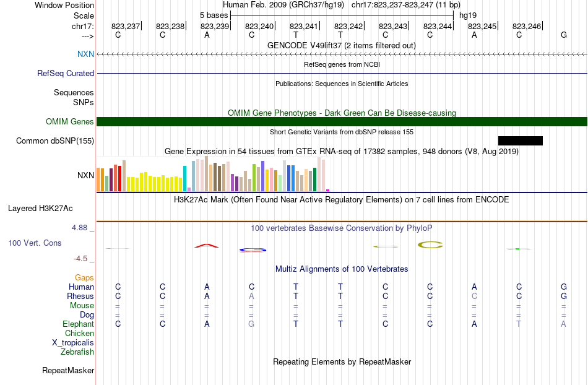Click the grayed-out A in Rhesus row
The image size is (588, 385).
point(251,296)
